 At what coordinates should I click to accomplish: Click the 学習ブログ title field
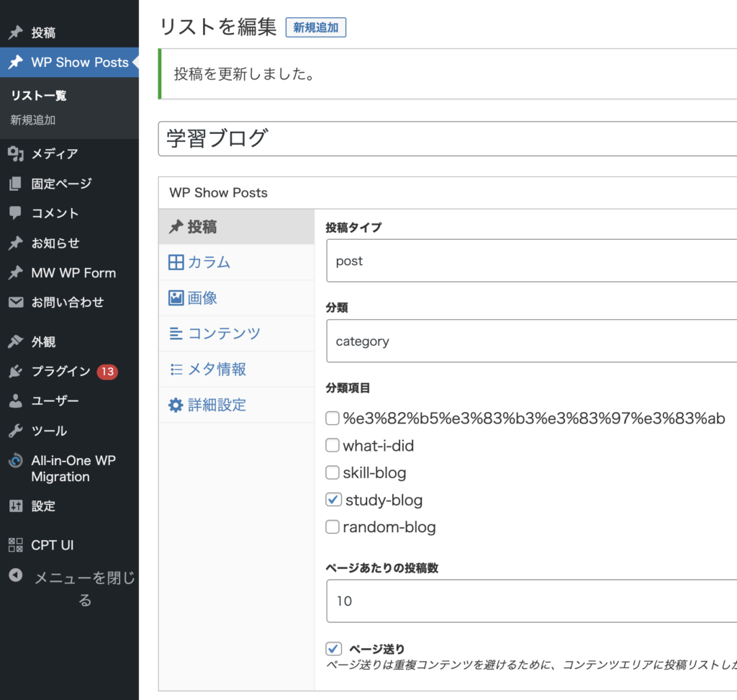446,138
